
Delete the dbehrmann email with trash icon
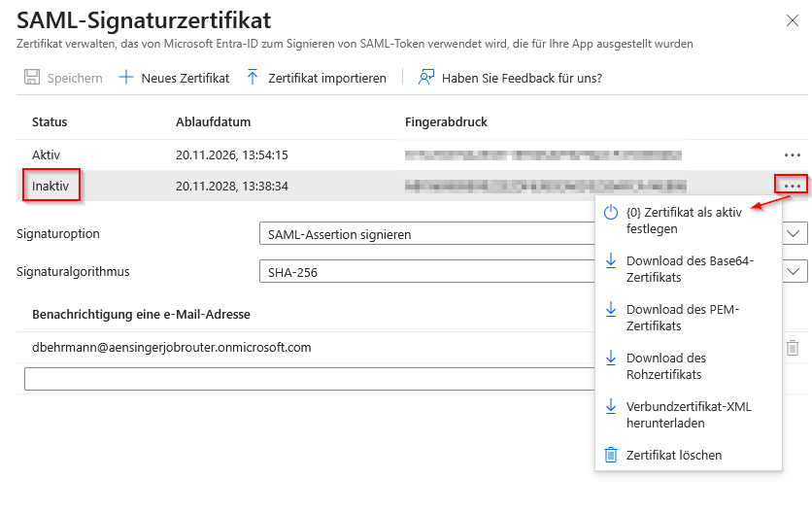[x=793, y=348]
